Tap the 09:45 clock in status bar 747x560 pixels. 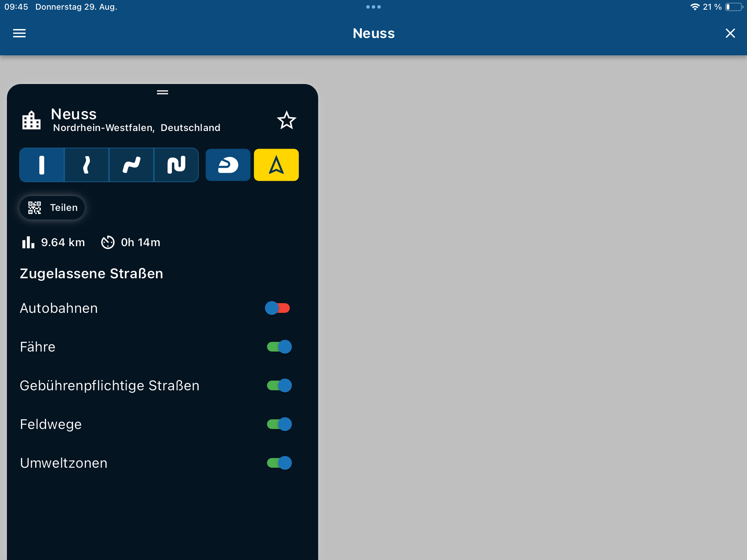16,7
